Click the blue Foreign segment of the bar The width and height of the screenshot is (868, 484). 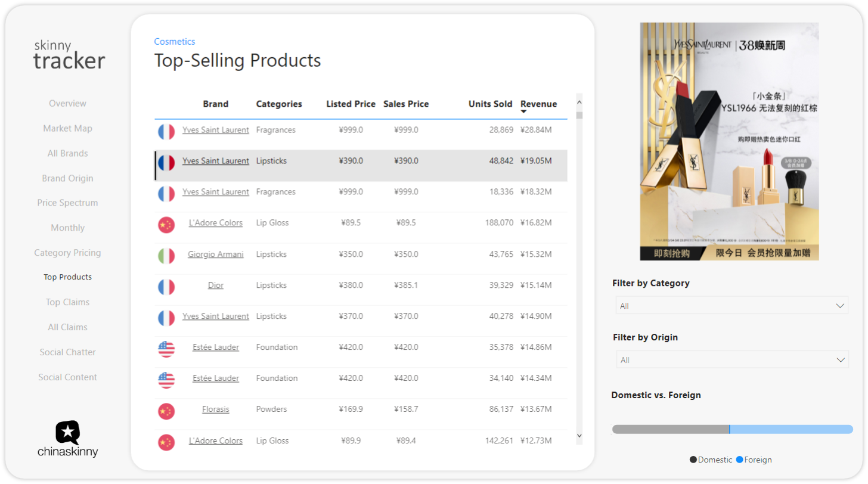pyautogui.click(x=792, y=429)
